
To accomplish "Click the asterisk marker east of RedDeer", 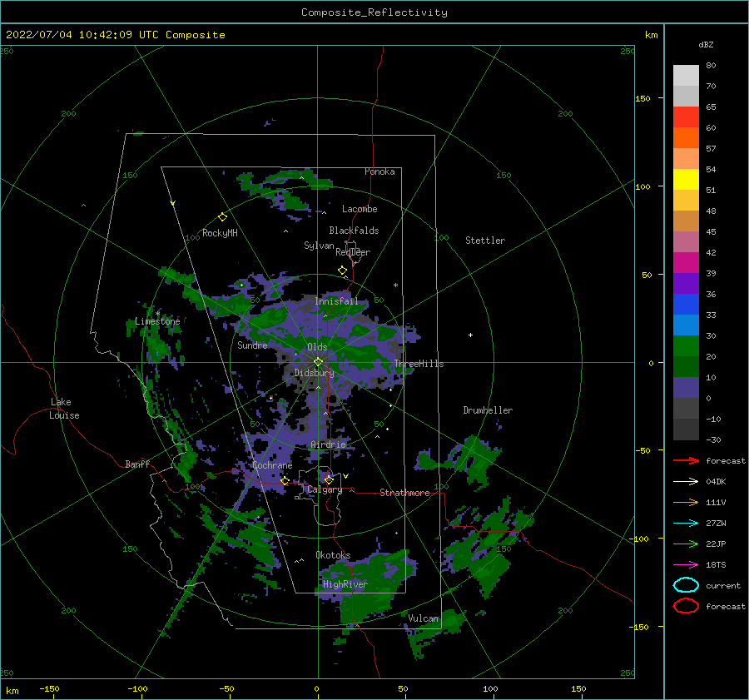I will 395,285.
